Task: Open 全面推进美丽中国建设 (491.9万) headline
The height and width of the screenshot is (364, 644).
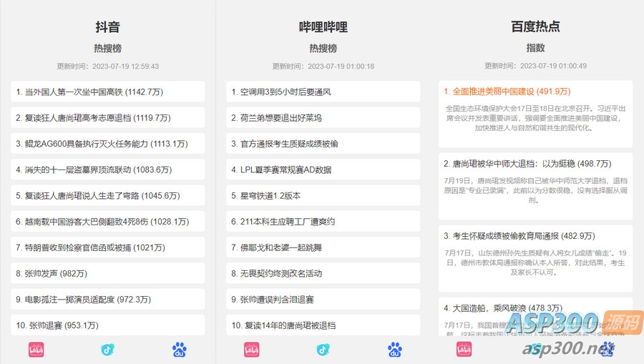Action: point(507,91)
